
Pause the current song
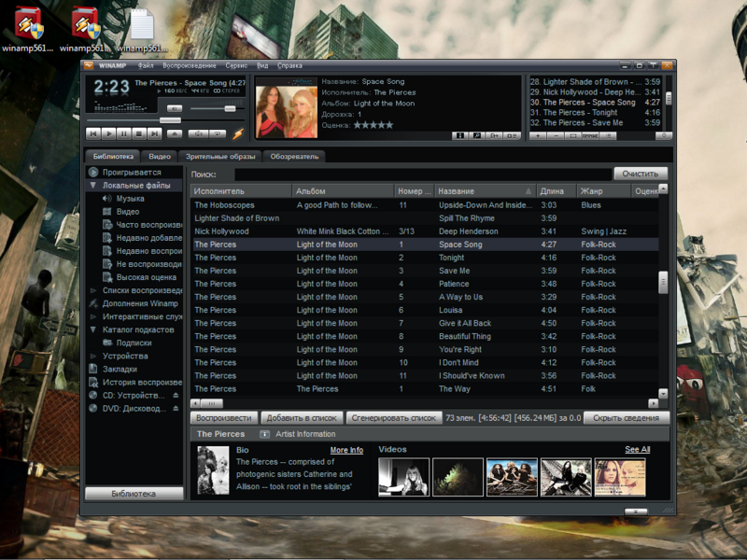(x=124, y=133)
